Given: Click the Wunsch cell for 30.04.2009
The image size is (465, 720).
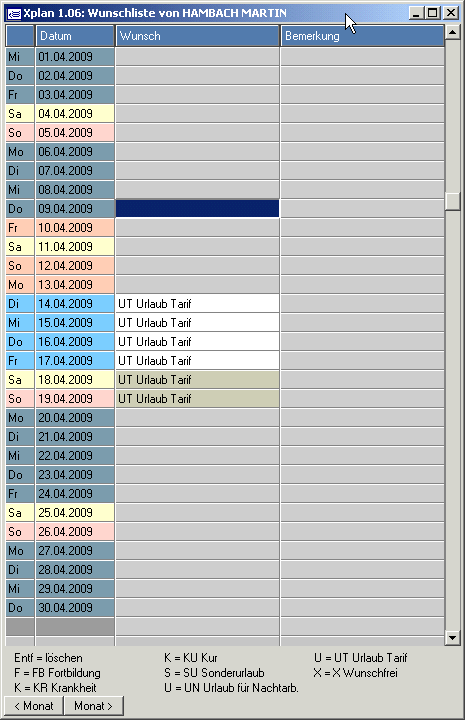Looking at the screenshot, I should pos(197,608).
